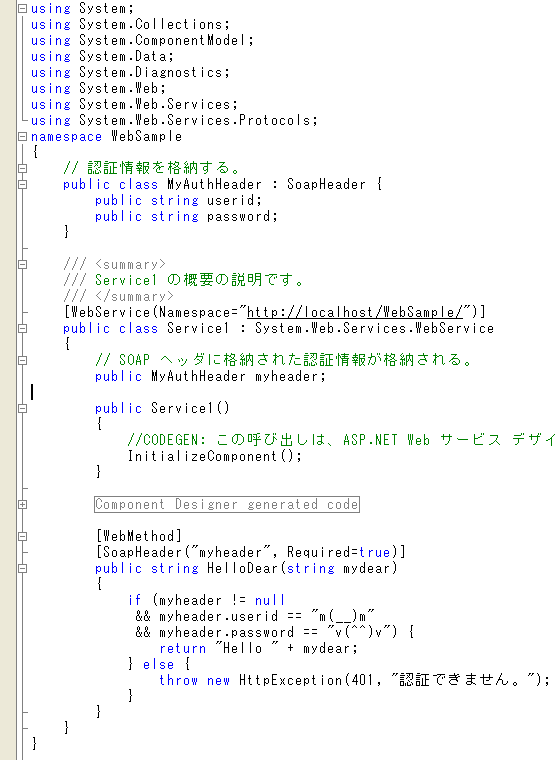This screenshot has height=760, width=556.
Task: Click the if (myheader != null condition
Action: [207, 600]
